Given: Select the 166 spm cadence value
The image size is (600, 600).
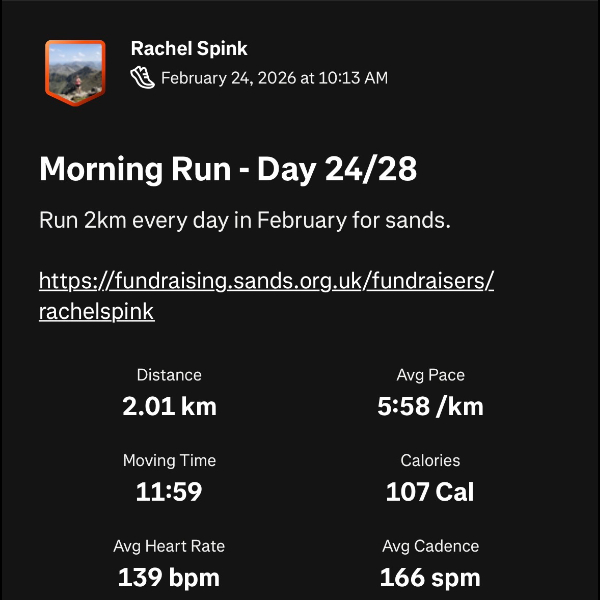Looking at the screenshot, I should [x=430, y=577].
